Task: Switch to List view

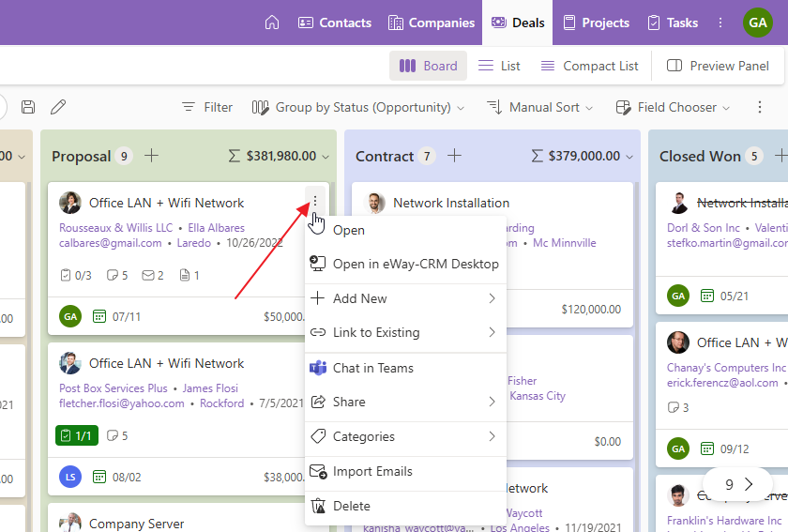Action: [499, 66]
